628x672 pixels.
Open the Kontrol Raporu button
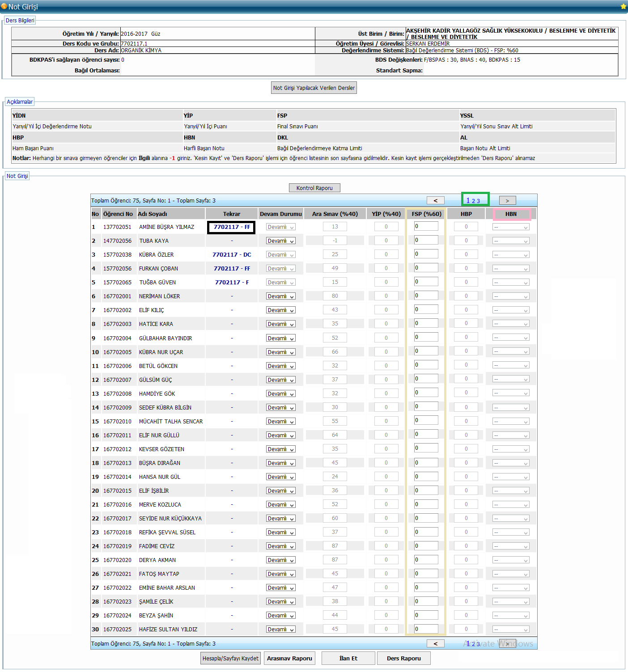314,188
